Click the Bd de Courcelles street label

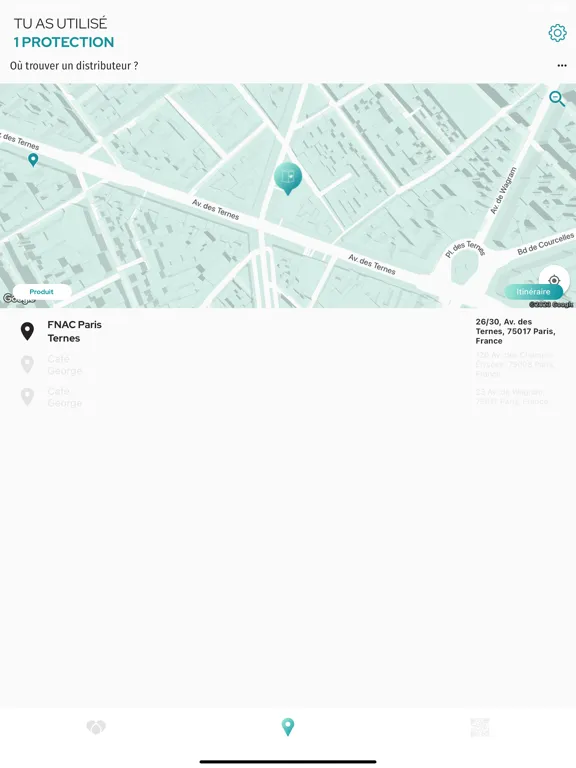(x=545, y=243)
